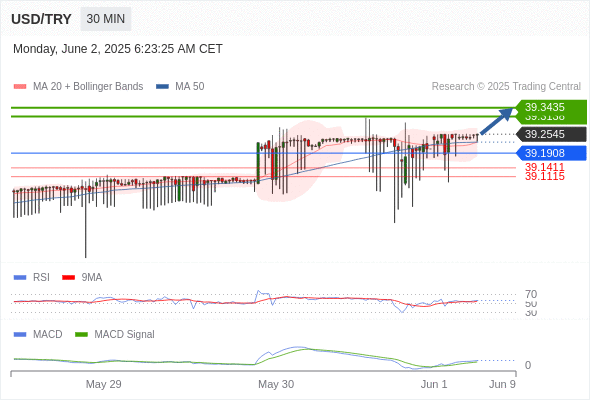Toggle the MA 50 legend item

point(180,87)
